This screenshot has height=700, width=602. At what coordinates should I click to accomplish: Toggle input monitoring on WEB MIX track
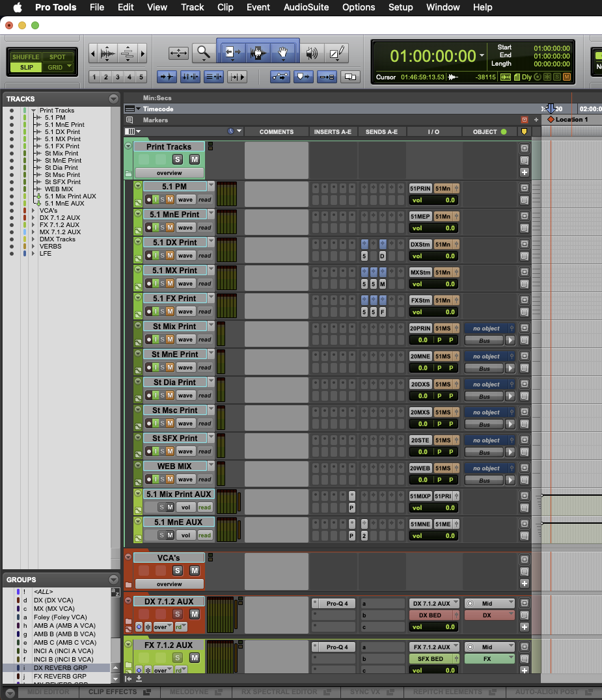pyautogui.click(x=156, y=479)
